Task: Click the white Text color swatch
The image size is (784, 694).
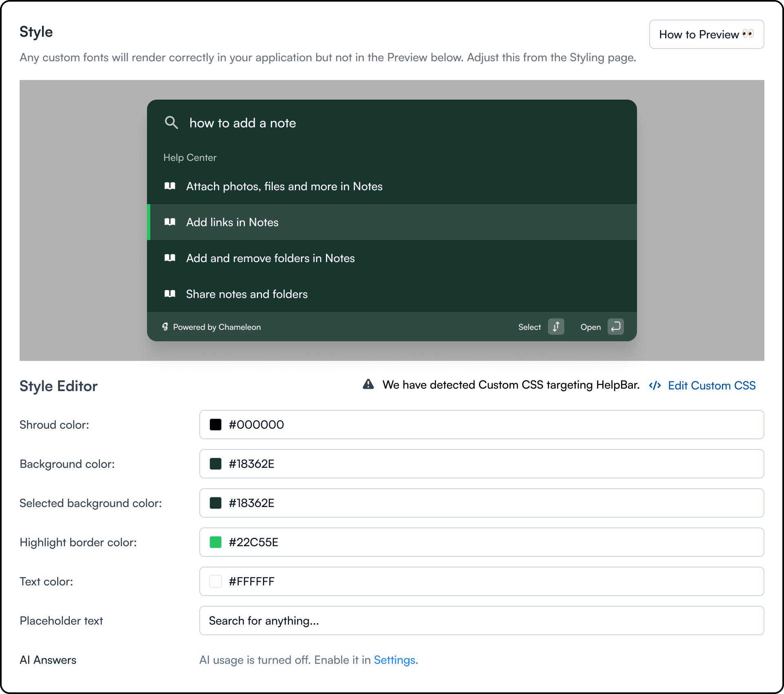Action: [216, 581]
